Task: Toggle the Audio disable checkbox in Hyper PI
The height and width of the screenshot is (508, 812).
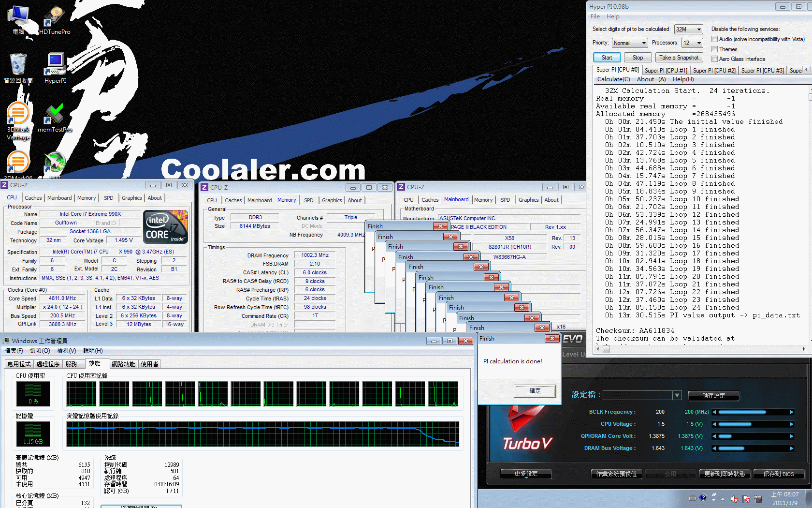Action: (714, 39)
